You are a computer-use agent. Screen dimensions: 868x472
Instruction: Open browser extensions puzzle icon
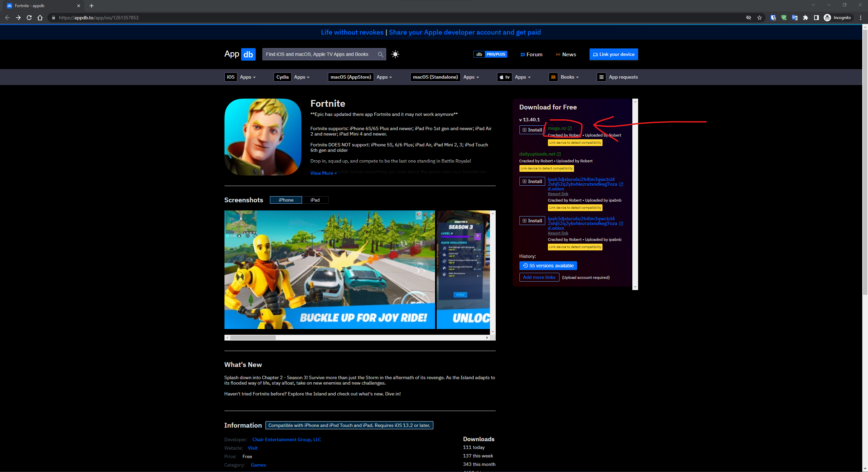[806, 18]
